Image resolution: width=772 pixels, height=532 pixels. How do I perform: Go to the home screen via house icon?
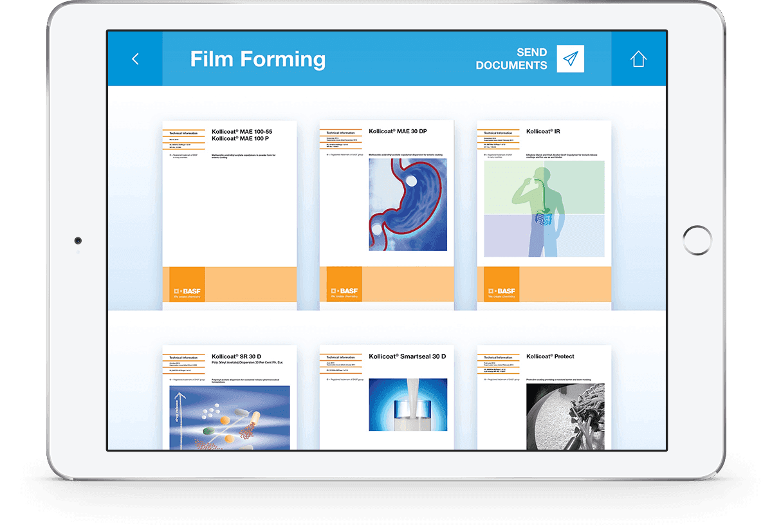coord(638,59)
